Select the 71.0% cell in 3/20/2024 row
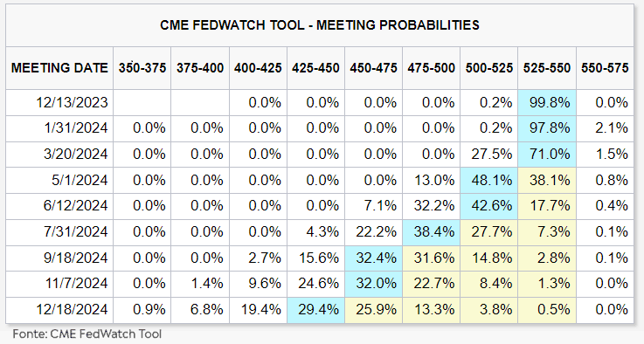The width and height of the screenshot is (644, 344). coord(547,155)
